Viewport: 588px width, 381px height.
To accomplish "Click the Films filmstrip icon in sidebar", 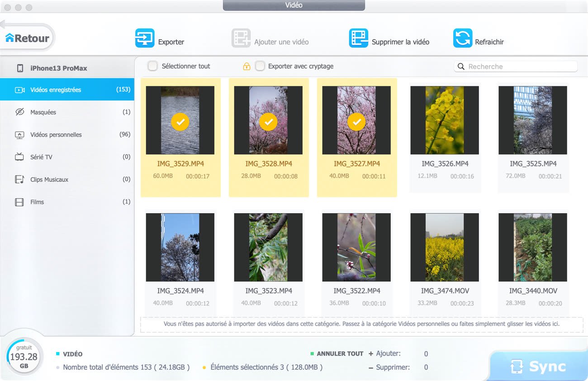I will tap(19, 202).
